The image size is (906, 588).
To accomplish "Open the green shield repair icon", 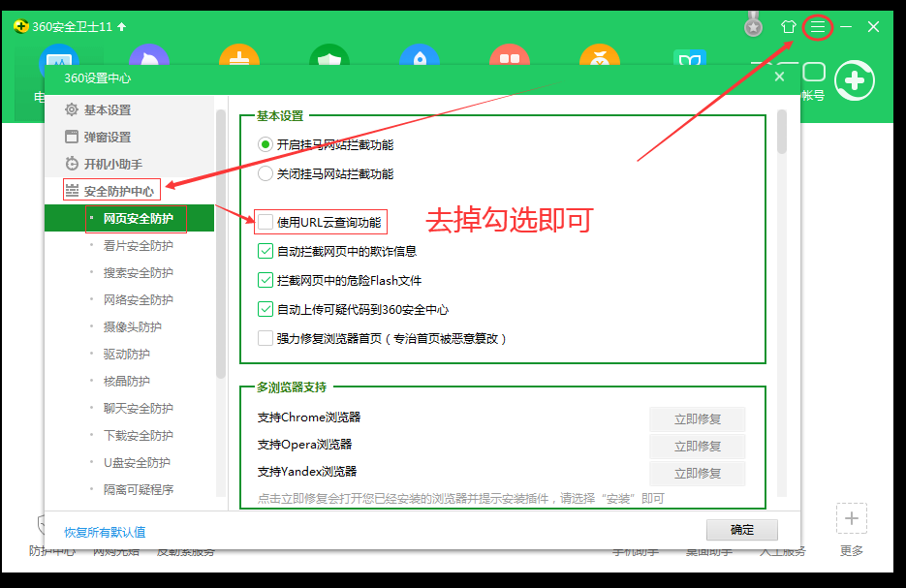I will pyautogui.click(x=329, y=53).
